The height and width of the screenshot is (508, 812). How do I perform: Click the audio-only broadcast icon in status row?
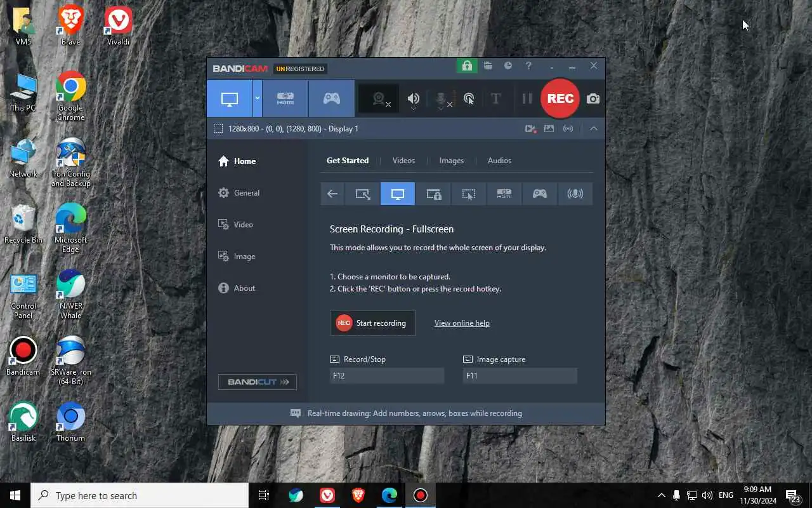tap(568, 128)
